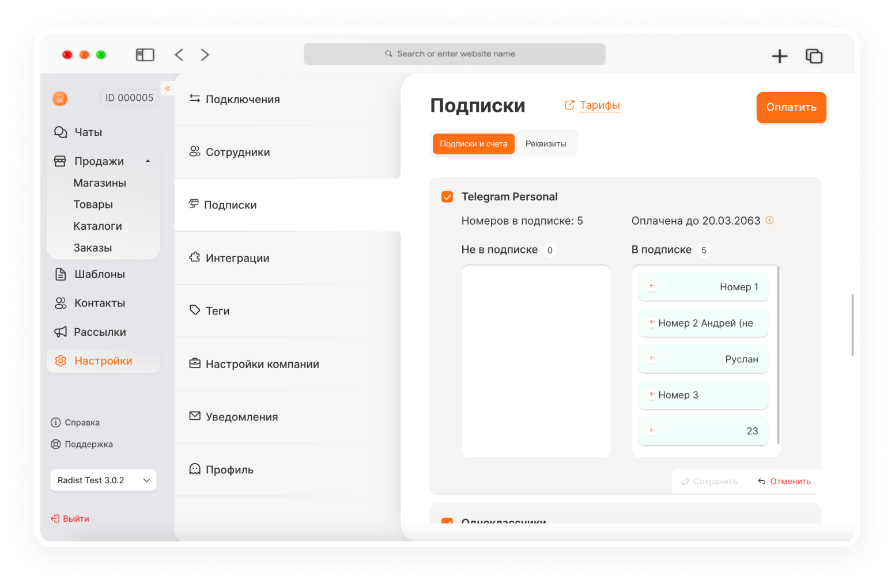Open the Поддержка support link
The width and height of the screenshot is (895, 588).
pos(82,445)
